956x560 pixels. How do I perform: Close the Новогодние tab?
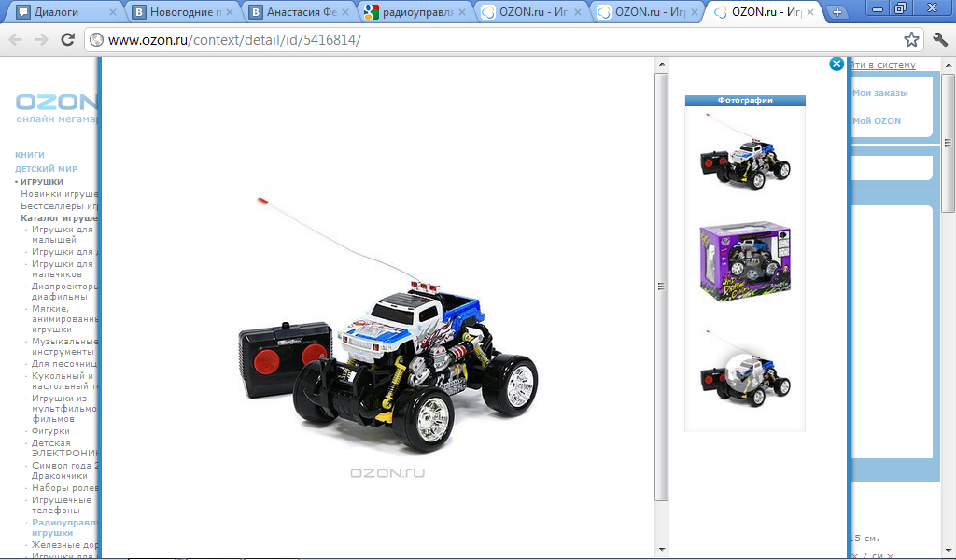pyautogui.click(x=230, y=12)
